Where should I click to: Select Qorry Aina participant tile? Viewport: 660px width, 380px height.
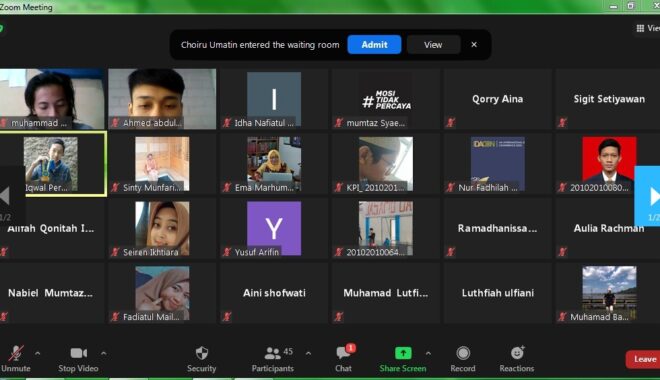coord(498,99)
